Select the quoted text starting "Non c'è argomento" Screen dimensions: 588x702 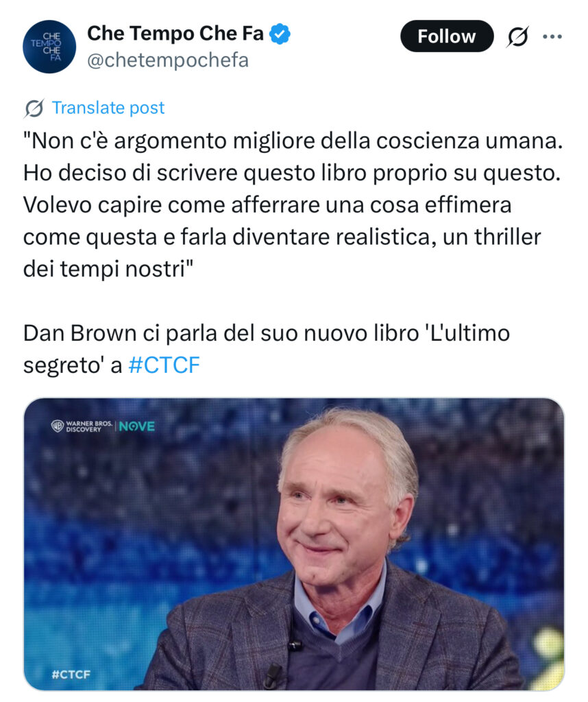293,205
